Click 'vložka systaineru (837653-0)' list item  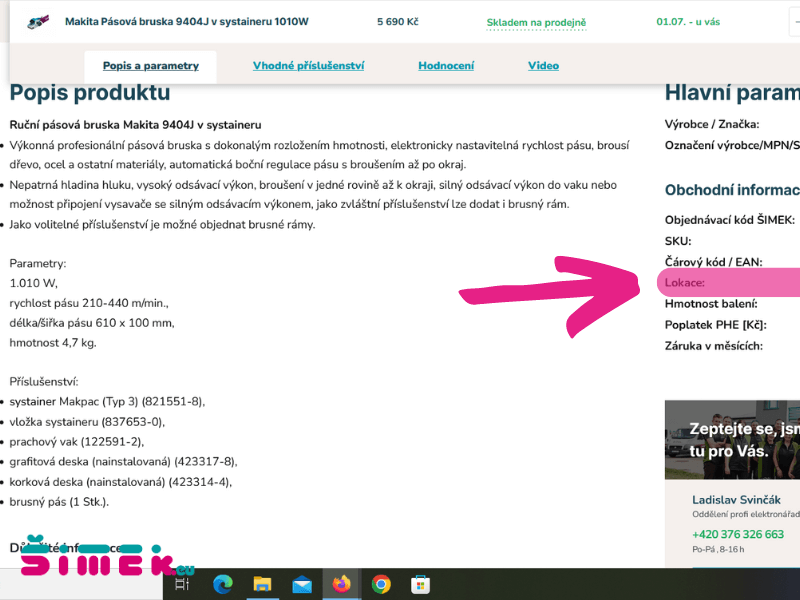87,422
